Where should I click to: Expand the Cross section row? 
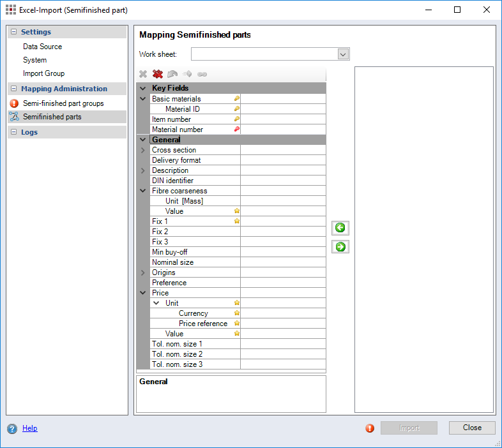[143, 150]
